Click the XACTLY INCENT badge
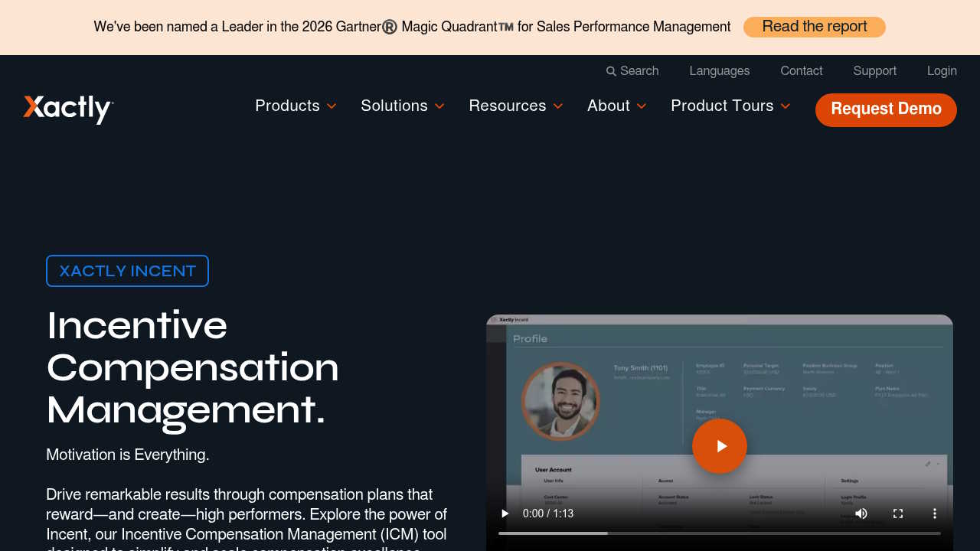The width and height of the screenshot is (980, 551). [x=127, y=271]
